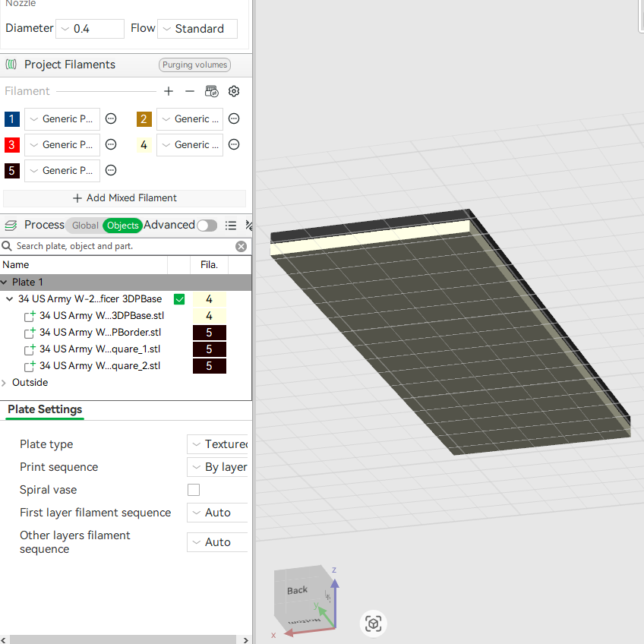Screen dimensions: 644x644
Task: Expand the Outside tree node
Action: click(x=4, y=383)
